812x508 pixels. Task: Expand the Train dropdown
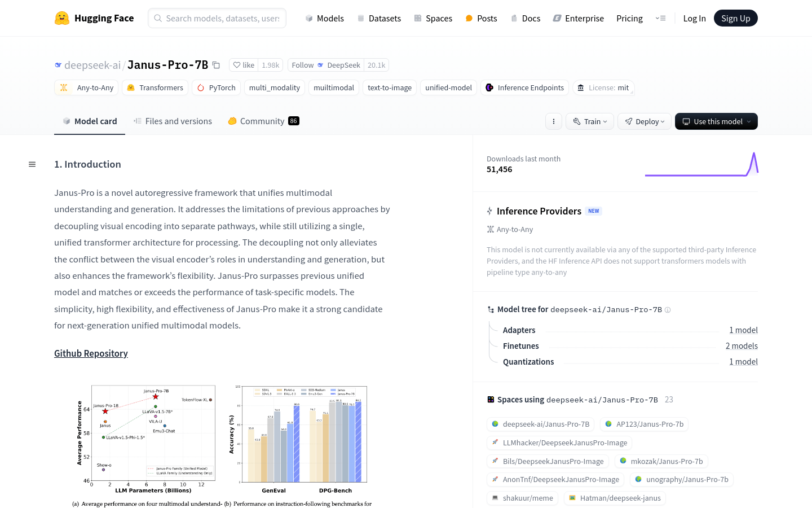pyautogui.click(x=590, y=121)
